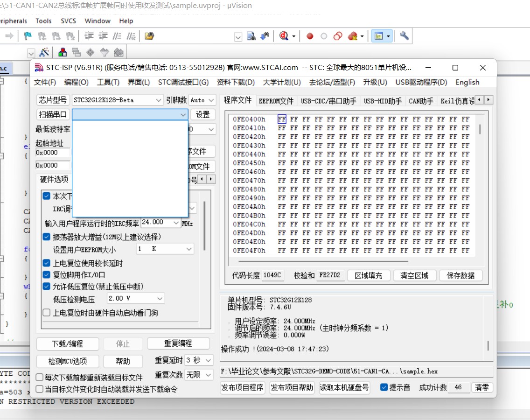Comment selection icon in µVision toolbar
Image resolution: width=530 pixels, height=420 pixels.
tap(117, 36)
